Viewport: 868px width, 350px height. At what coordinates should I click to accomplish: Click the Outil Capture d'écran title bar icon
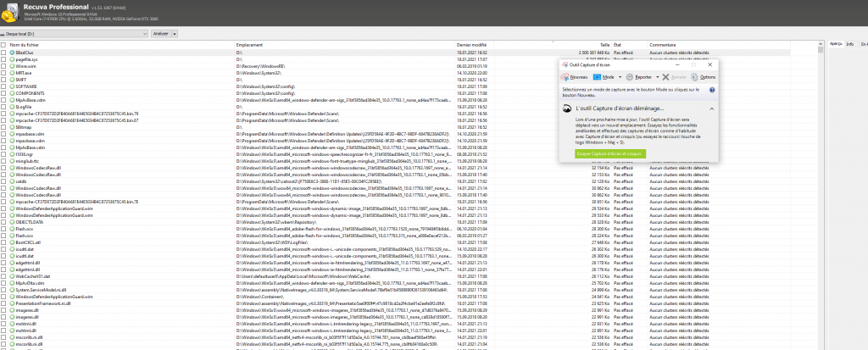[565, 64]
